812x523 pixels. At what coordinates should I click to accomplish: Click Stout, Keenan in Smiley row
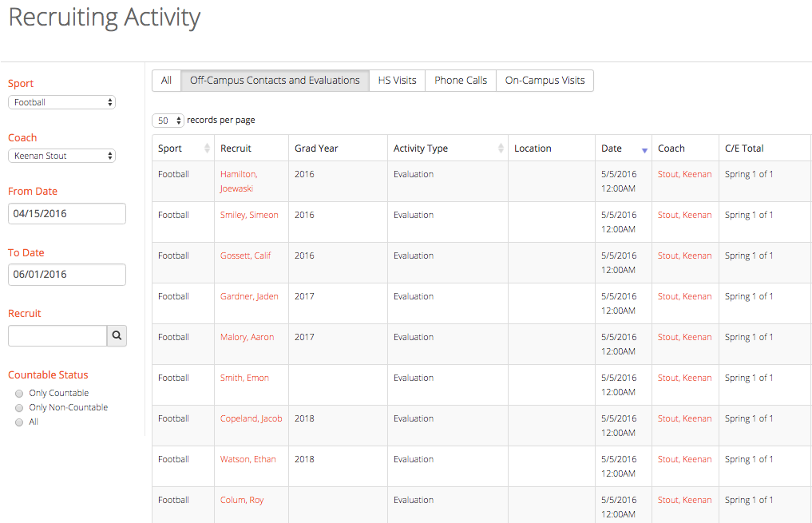click(684, 215)
